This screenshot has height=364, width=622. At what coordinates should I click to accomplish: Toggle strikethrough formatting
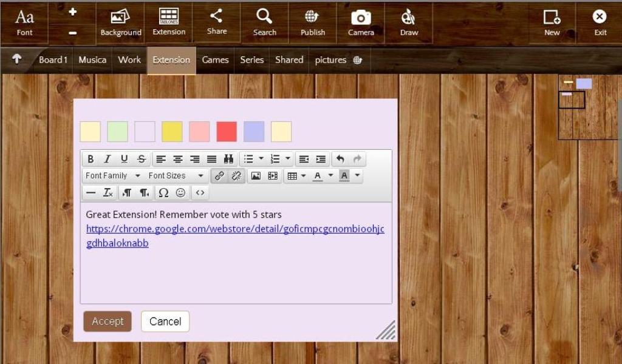[142, 159]
